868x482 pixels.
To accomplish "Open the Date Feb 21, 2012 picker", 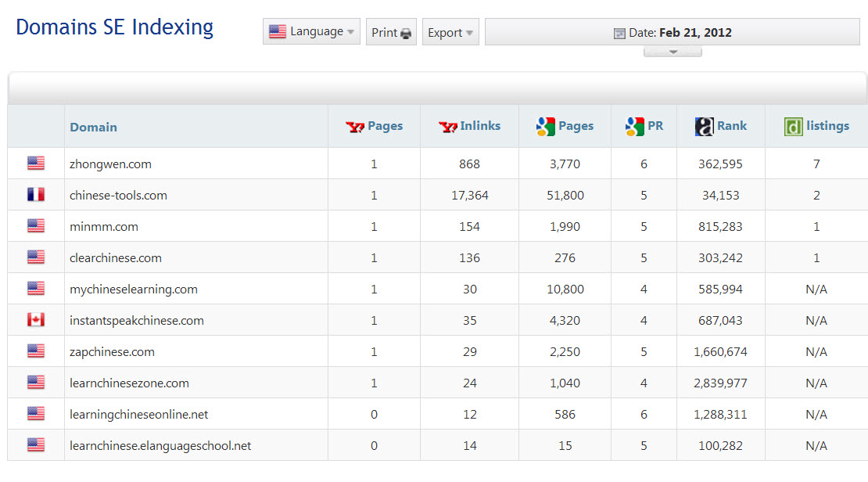I will pyautogui.click(x=673, y=33).
